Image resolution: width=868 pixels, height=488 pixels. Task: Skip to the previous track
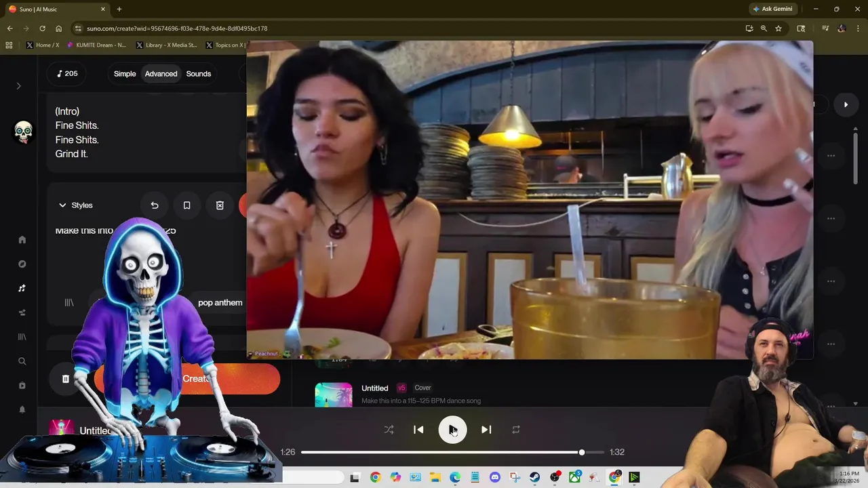pos(418,430)
